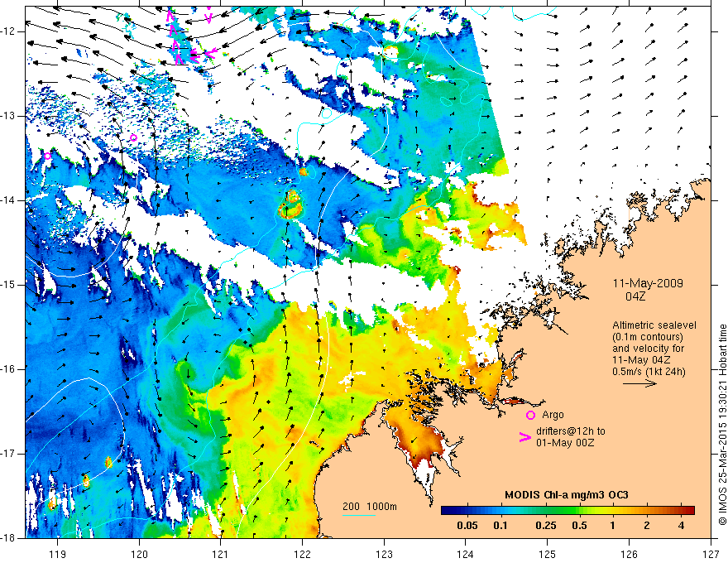Click longitude axis label '122'
The image size is (728, 563).
pyautogui.click(x=302, y=554)
